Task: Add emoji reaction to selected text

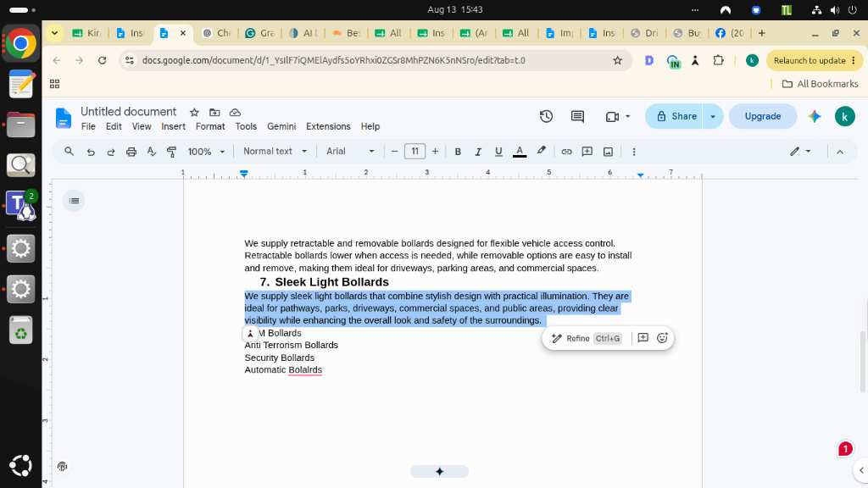Action: coord(662,338)
